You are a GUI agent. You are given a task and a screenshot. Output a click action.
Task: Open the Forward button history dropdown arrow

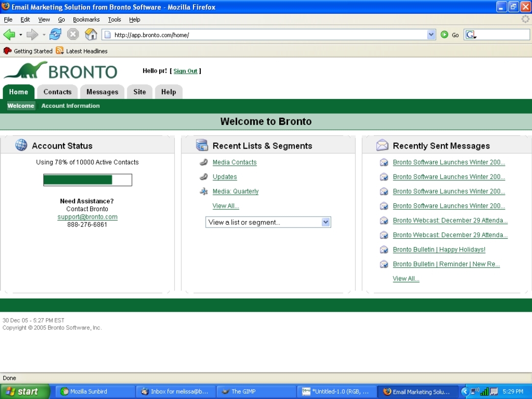pyautogui.click(x=44, y=35)
